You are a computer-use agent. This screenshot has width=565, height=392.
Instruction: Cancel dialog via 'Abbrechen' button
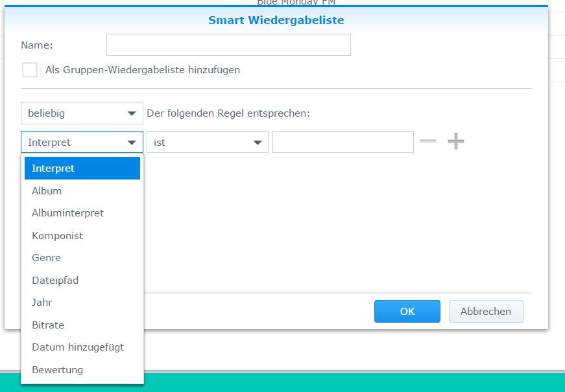click(486, 312)
